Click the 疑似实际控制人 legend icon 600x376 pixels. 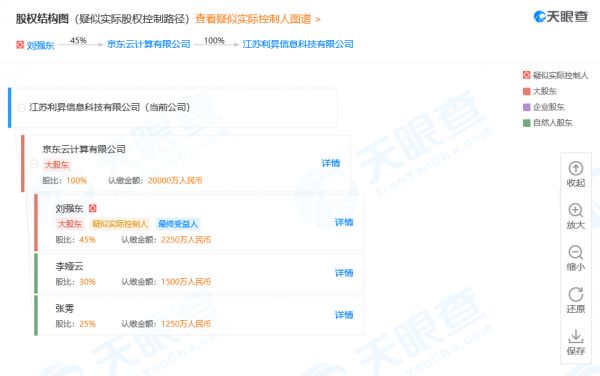[x=527, y=75]
